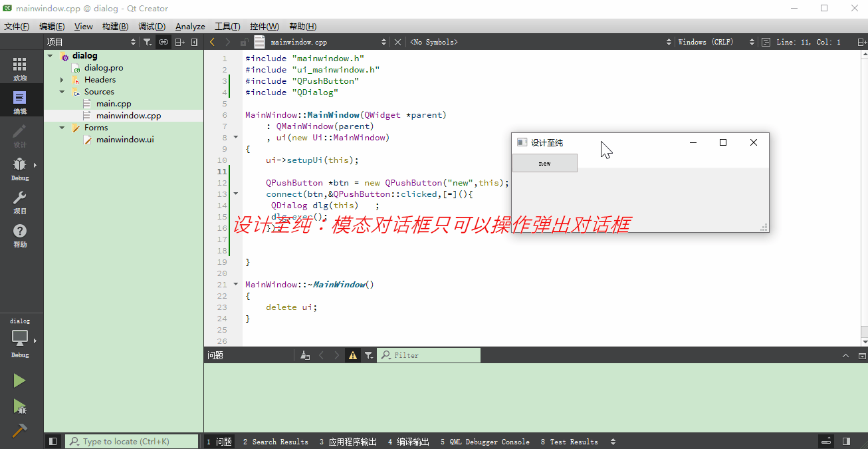The image size is (868, 449).
Task: Open the build hammer icon at bottom left
Action: pos(20,431)
